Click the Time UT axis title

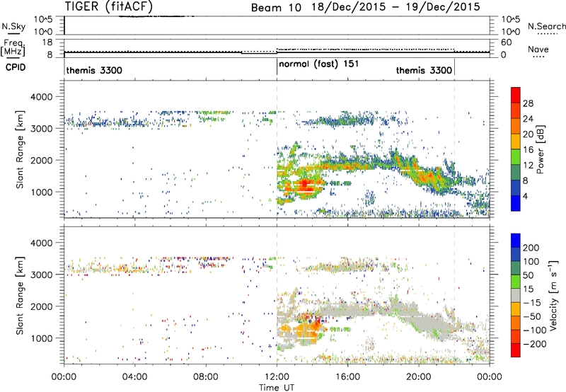coord(277,388)
